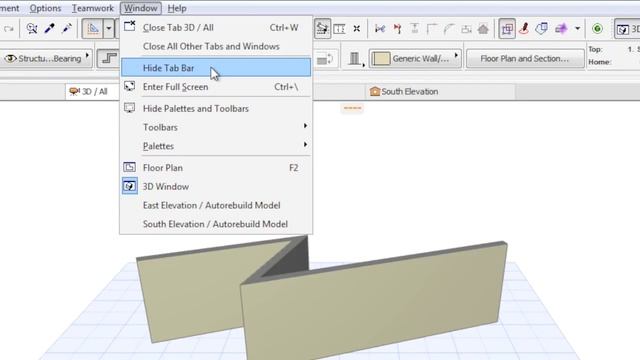The image size is (640, 360).
Task: Click the grayed Fillet corner icon
Action: pyautogui.click(x=432, y=29)
